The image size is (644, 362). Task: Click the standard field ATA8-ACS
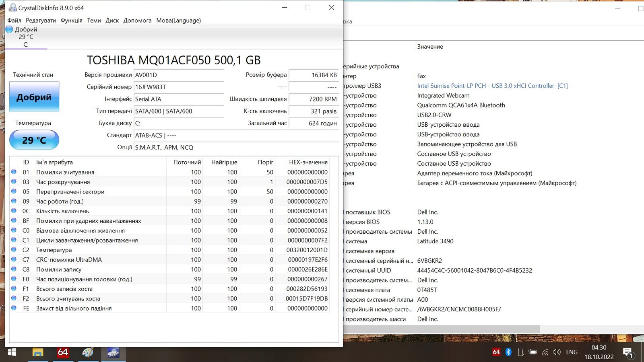tap(236, 135)
